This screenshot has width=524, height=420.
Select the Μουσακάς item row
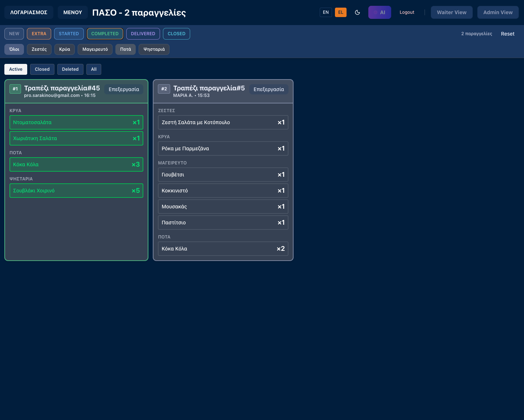tap(223, 207)
